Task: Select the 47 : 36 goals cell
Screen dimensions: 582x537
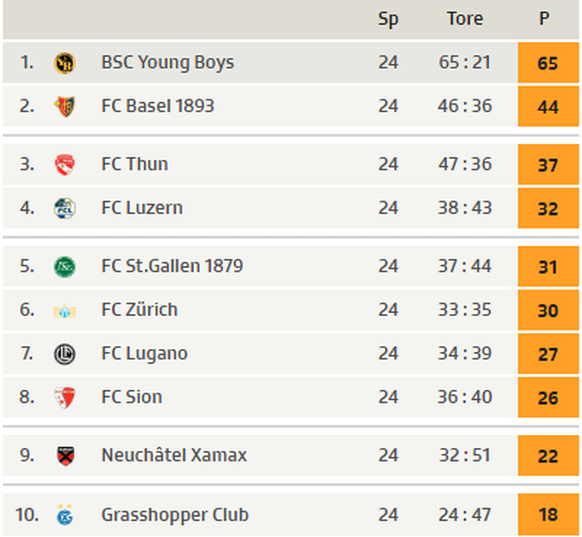Action: point(465,164)
